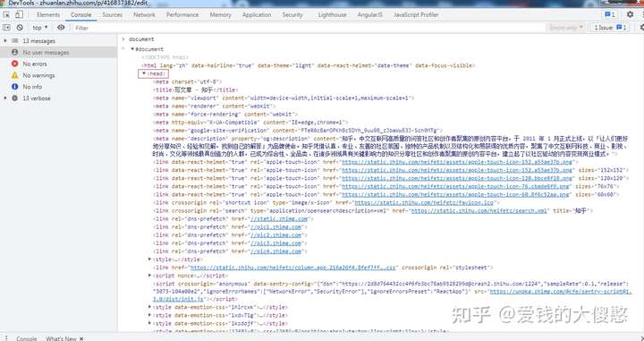
Task: Open the favicon.ico link
Action: (424, 202)
